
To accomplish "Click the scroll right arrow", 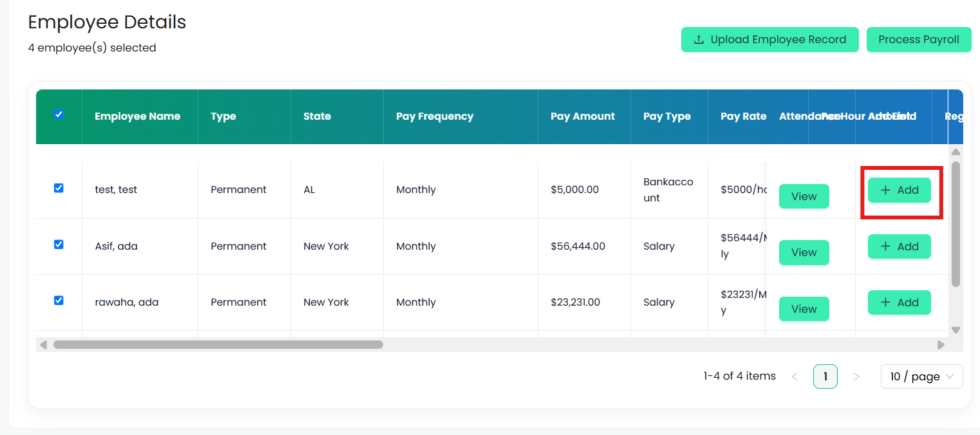I will coord(941,345).
